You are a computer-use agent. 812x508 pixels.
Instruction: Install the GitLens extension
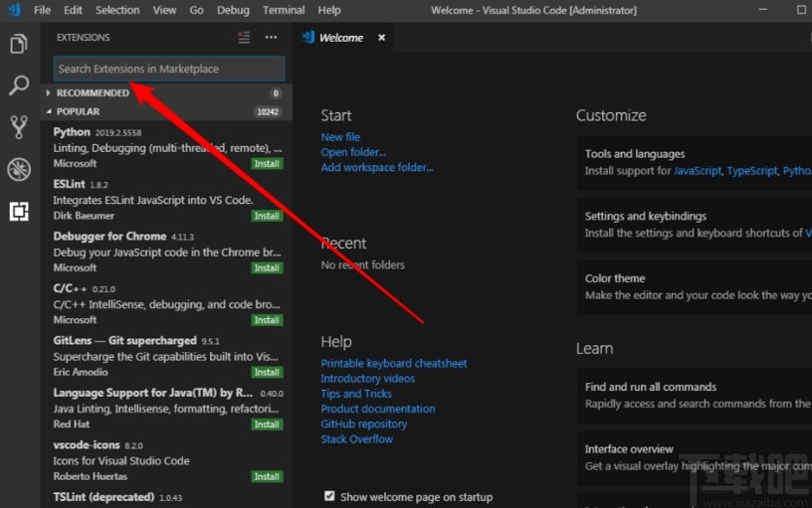click(x=267, y=373)
